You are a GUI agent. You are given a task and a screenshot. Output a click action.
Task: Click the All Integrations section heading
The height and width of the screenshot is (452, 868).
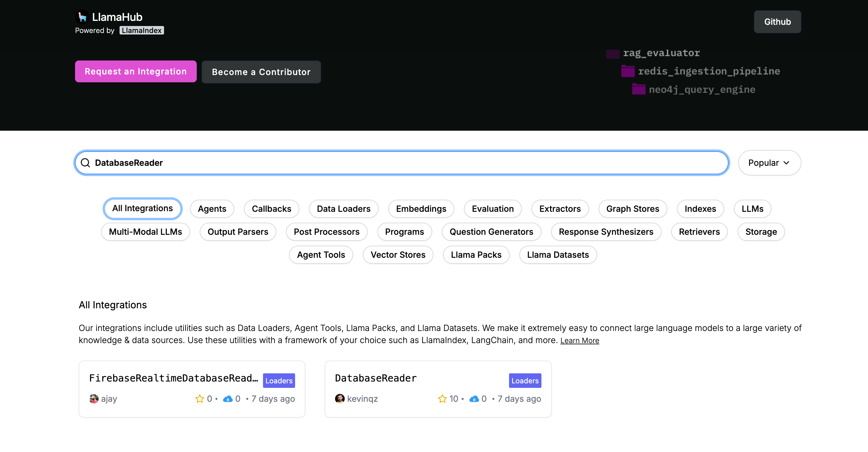tap(113, 305)
